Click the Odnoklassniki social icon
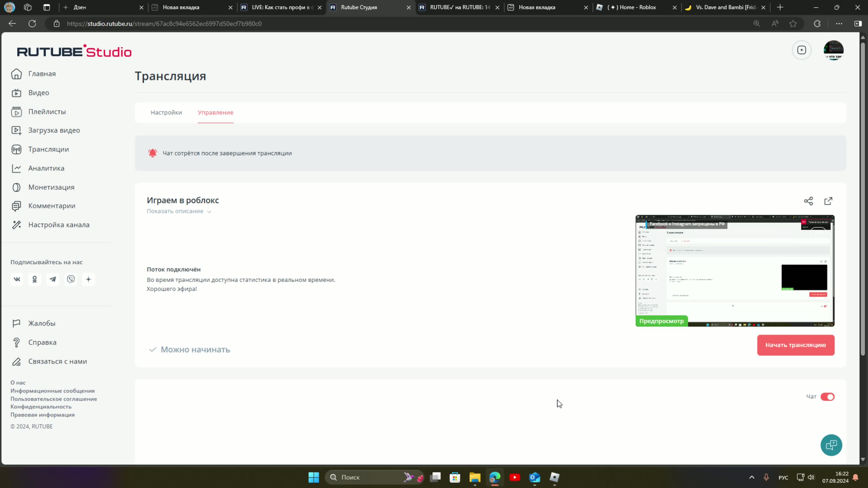Screen dimensions: 868x488 click(35, 279)
